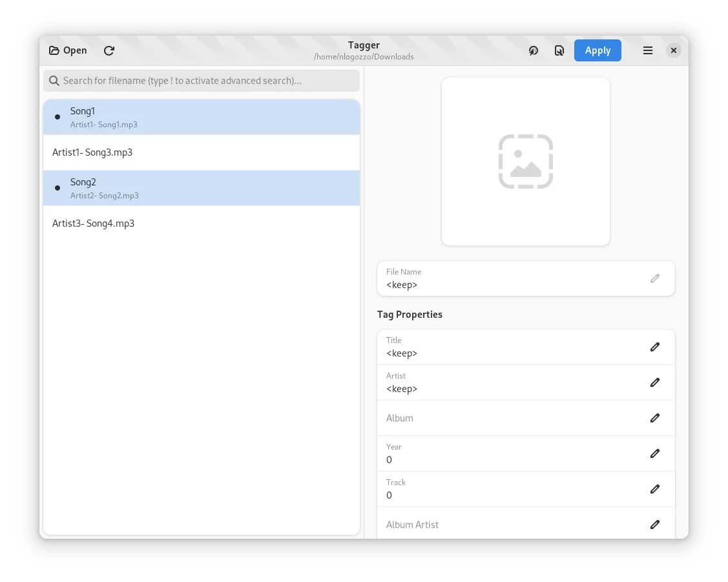Select Artist3- Song4.mp3 in the list
Image resolution: width=728 pixels, height=582 pixels.
202,223
